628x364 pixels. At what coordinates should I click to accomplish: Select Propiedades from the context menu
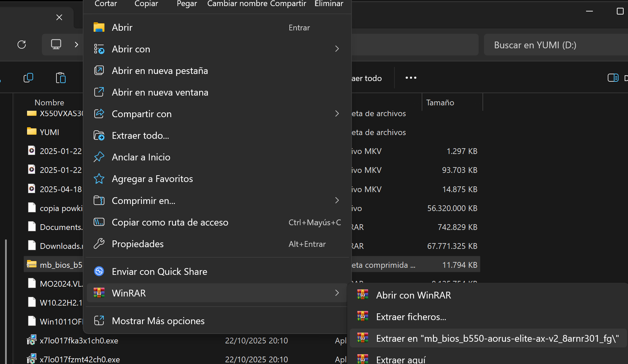click(138, 244)
